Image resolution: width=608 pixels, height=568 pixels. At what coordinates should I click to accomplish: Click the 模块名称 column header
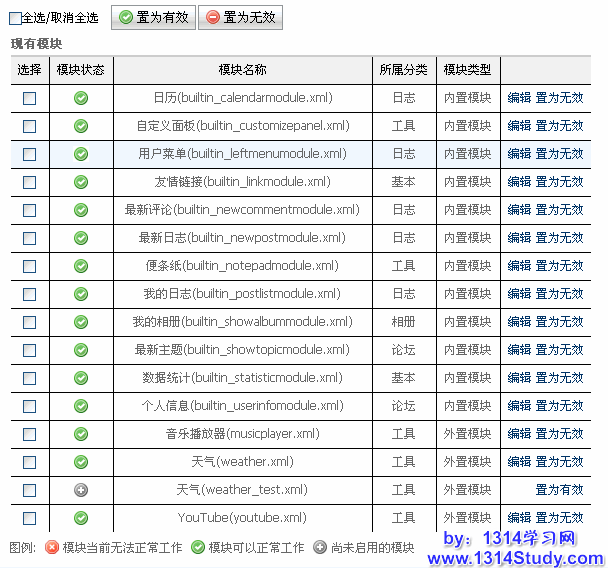(242, 70)
